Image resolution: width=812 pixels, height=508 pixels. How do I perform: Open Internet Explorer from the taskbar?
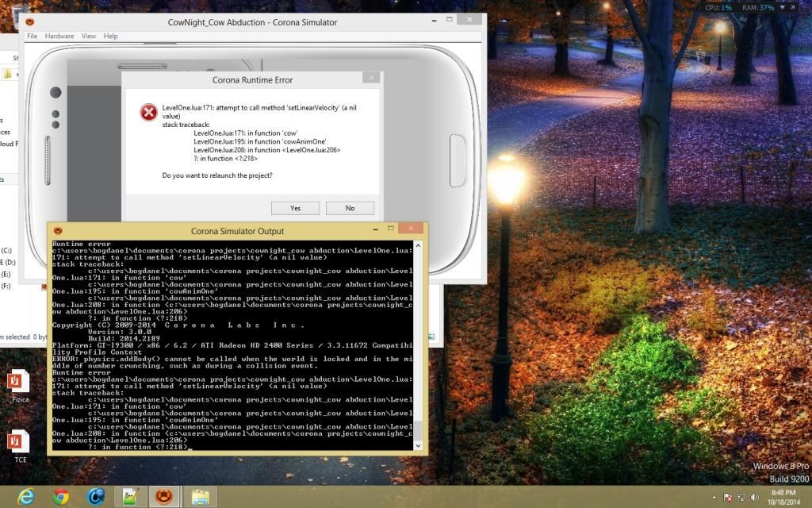25,497
